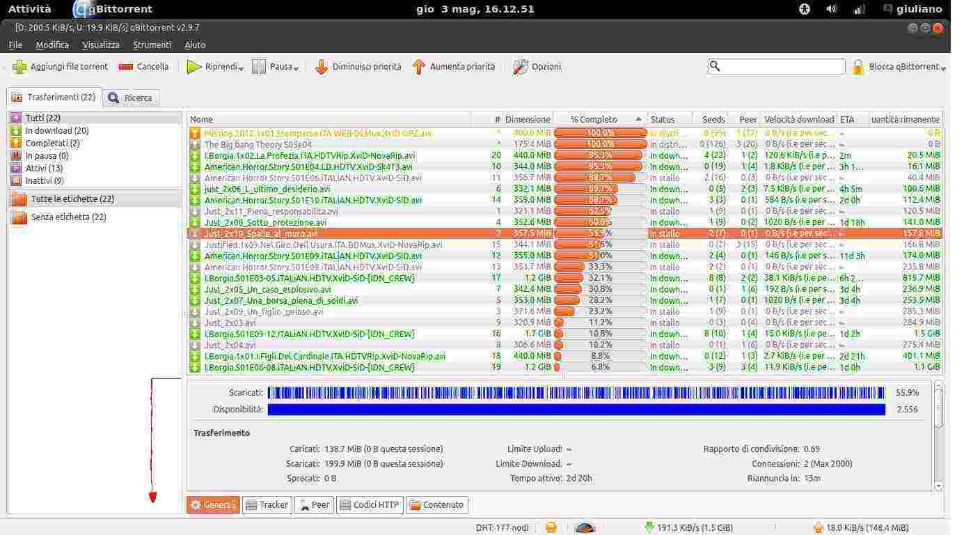Click progress bar of Just_2x07_Una_borsa_piena_di_soldi
980x535 pixels.
click(x=601, y=300)
